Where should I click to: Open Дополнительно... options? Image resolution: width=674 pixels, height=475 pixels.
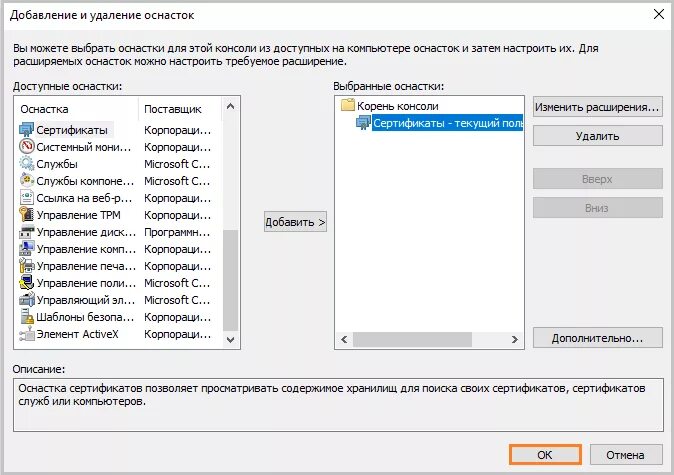597,338
